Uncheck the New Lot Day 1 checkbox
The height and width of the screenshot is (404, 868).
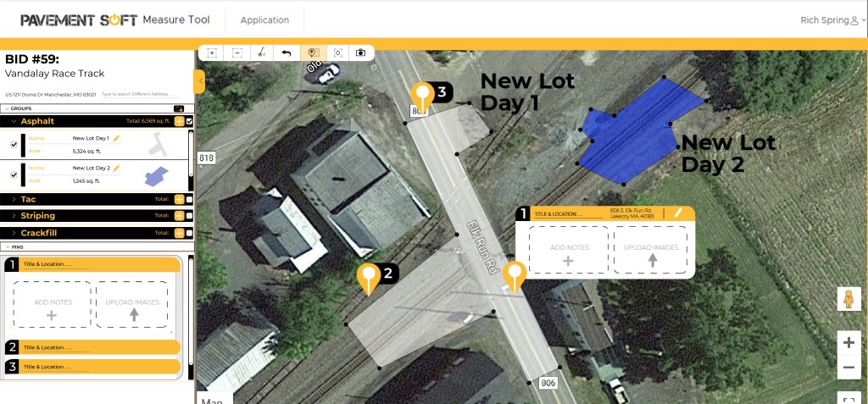coord(14,144)
